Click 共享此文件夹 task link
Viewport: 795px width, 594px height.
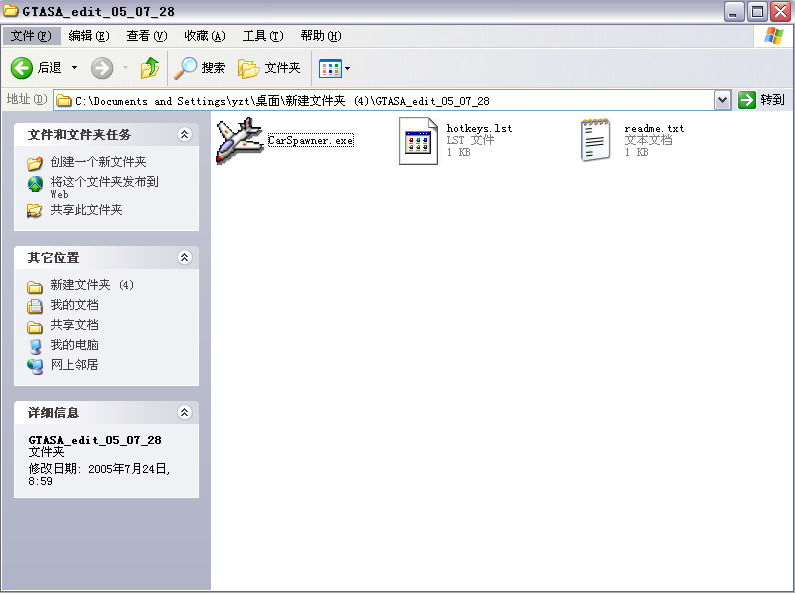point(86,210)
